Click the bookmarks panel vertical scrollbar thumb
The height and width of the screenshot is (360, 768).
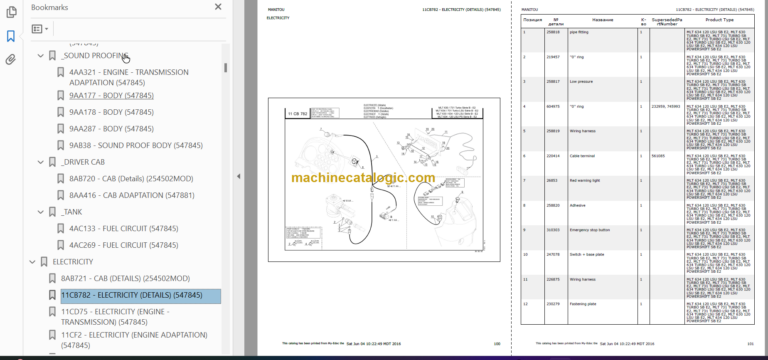(225, 68)
